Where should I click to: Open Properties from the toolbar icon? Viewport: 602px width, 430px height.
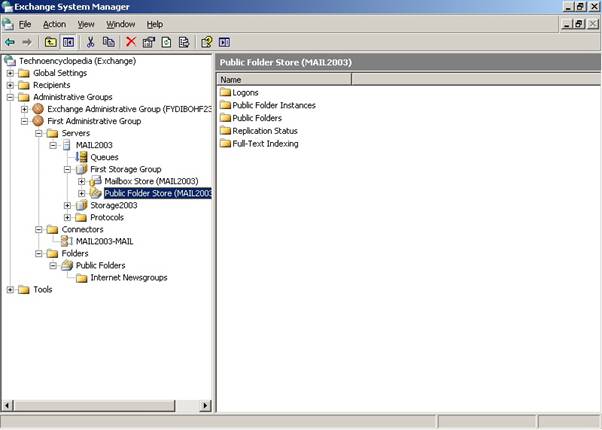point(148,42)
